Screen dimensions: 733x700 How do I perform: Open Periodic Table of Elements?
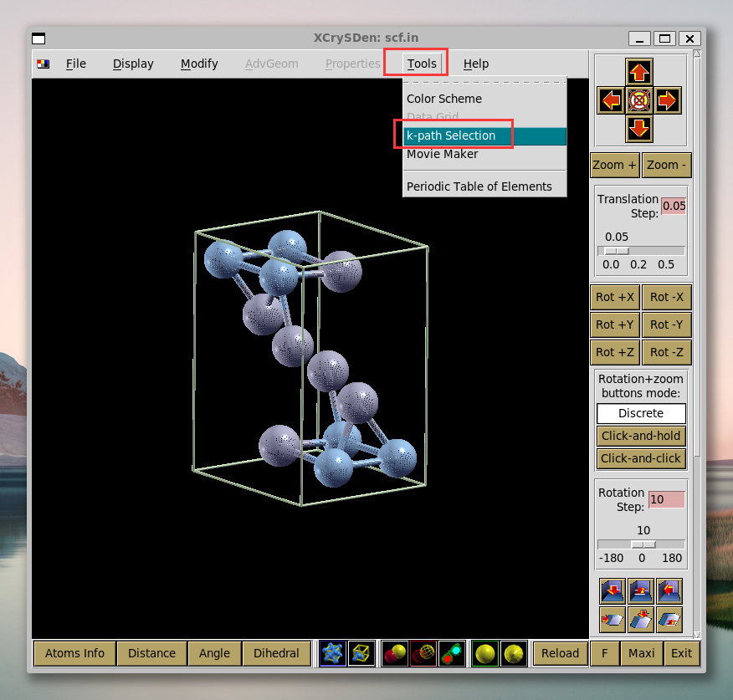pyautogui.click(x=484, y=186)
